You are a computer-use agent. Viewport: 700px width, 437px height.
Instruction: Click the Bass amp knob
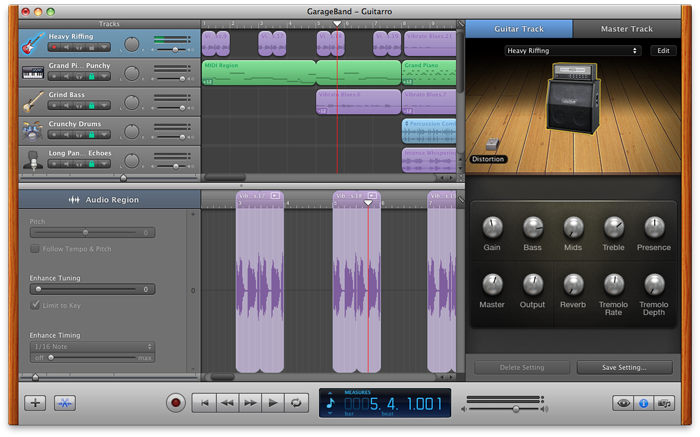533,227
